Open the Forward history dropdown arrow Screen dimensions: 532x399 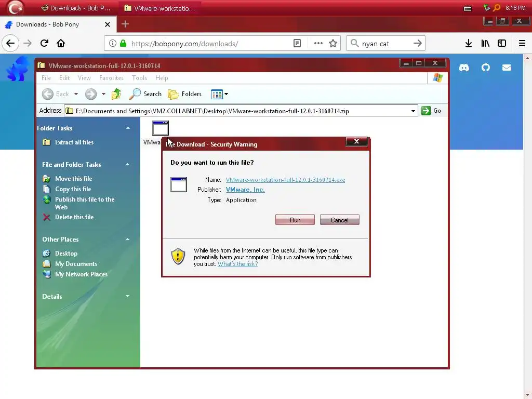[103, 94]
